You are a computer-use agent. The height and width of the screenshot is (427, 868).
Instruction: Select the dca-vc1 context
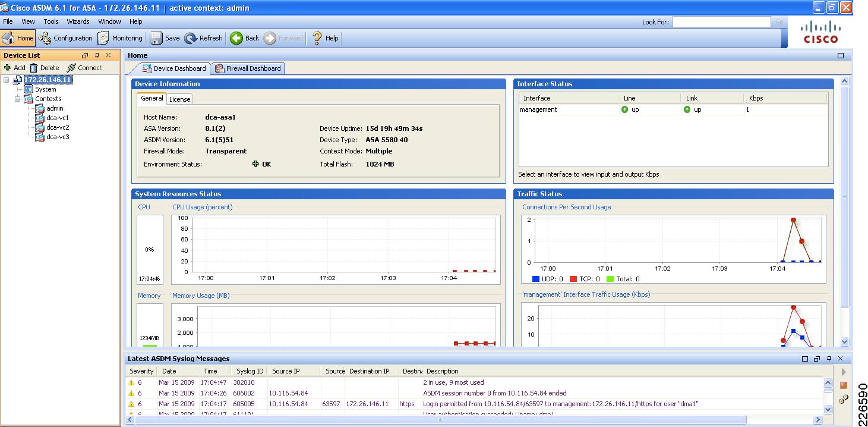(x=58, y=118)
